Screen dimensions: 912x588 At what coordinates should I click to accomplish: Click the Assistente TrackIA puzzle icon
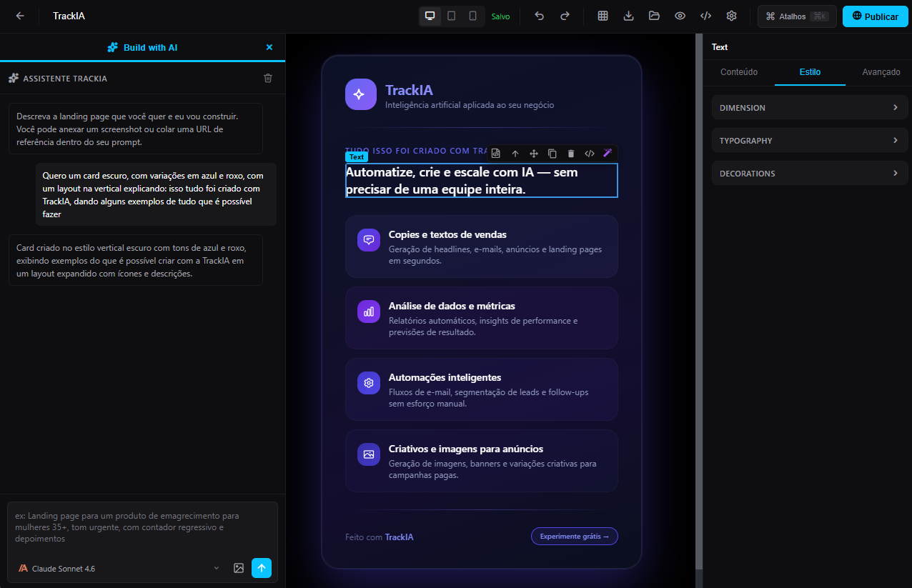pos(14,78)
